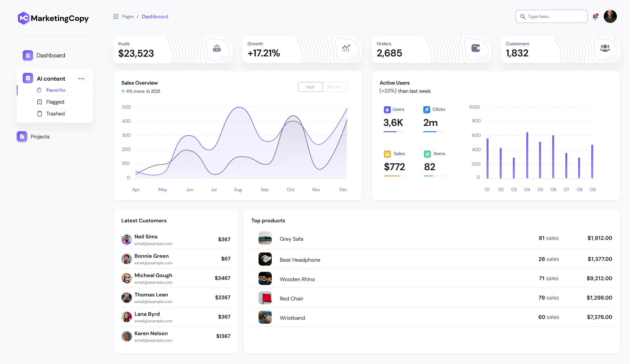
Task: Toggle the sidebar hamburger menu icon
Action: click(116, 16)
